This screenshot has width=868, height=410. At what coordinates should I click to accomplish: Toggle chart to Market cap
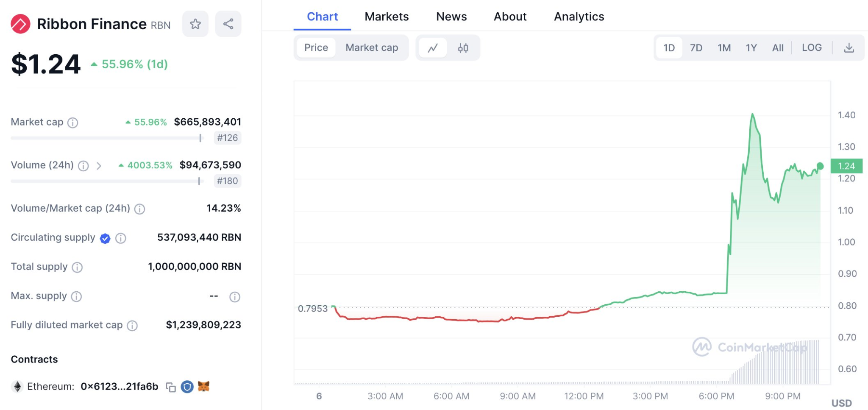pos(371,48)
